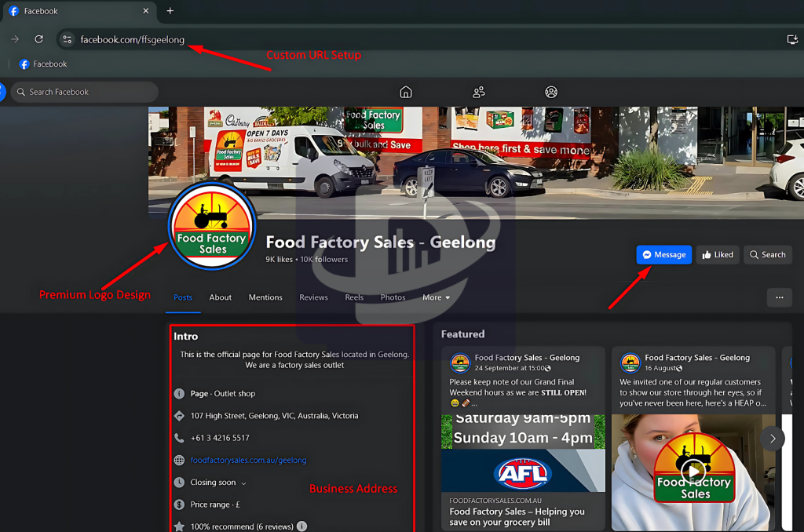This screenshot has height=532, width=804.
Task: Open the Facebook Home icon
Action: point(406,93)
